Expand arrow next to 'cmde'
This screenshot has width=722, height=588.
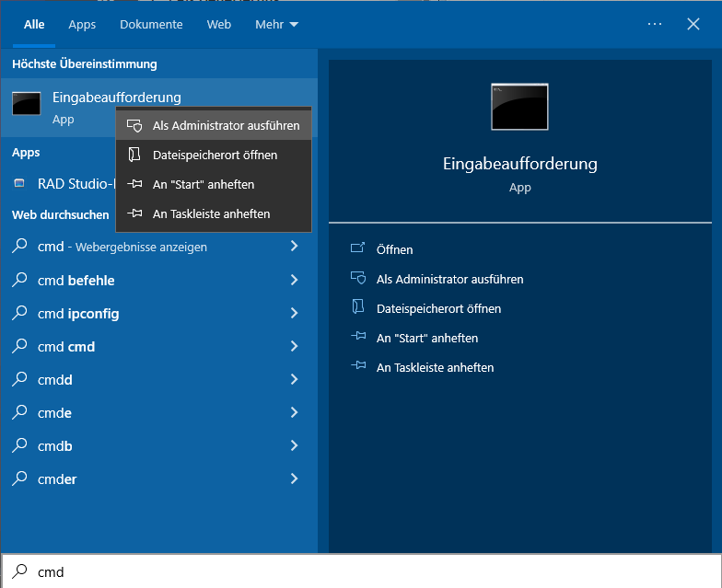(x=295, y=412)
